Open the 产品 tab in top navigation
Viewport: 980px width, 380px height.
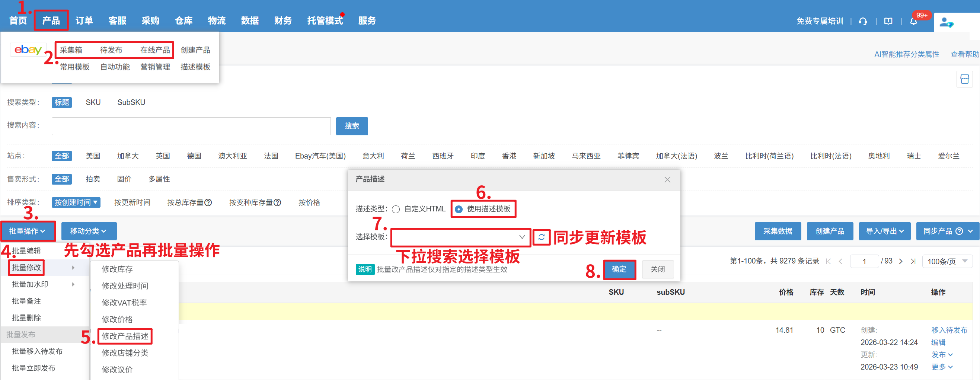pos(51,20)
